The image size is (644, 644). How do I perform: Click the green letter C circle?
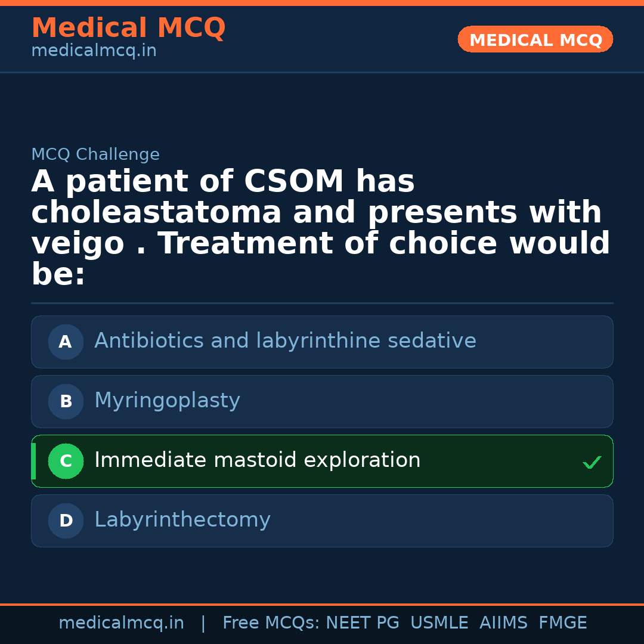(66, 462)
